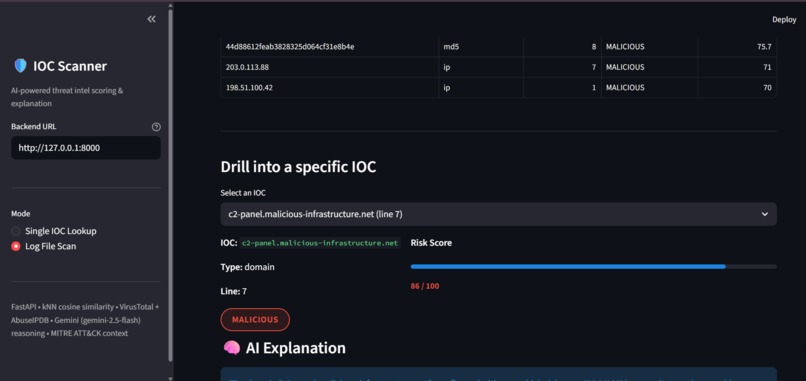
Task: Click the AI-powered threat intel scoring description
Action: tap(67, 97)
